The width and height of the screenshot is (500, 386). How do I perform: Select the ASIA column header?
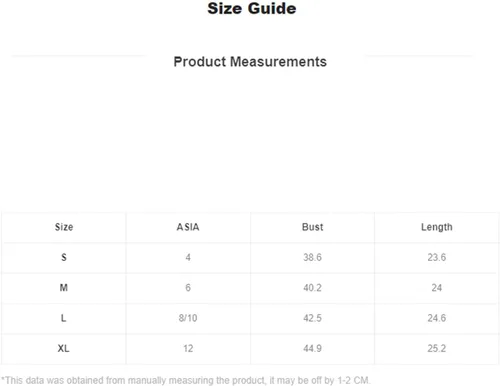click(188, 227)
